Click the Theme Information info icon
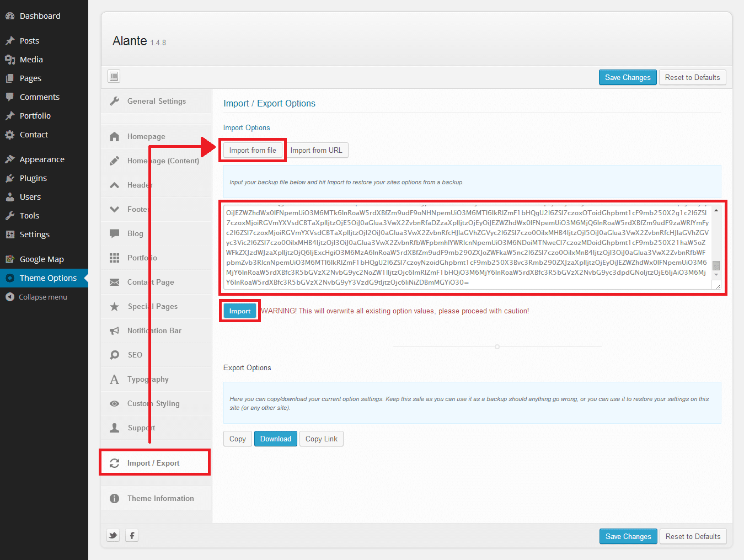Viewport: 744px width, 560px height. pos(115,498)
